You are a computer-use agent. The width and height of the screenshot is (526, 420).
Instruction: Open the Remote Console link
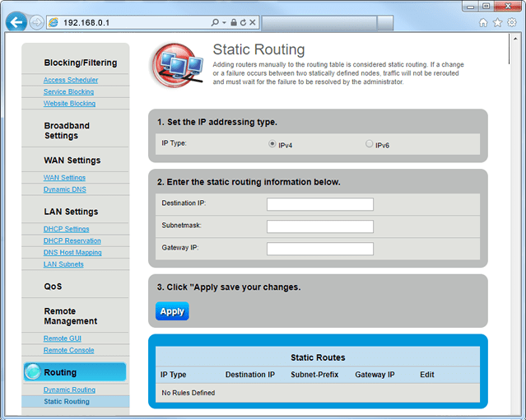coord(68,350)
